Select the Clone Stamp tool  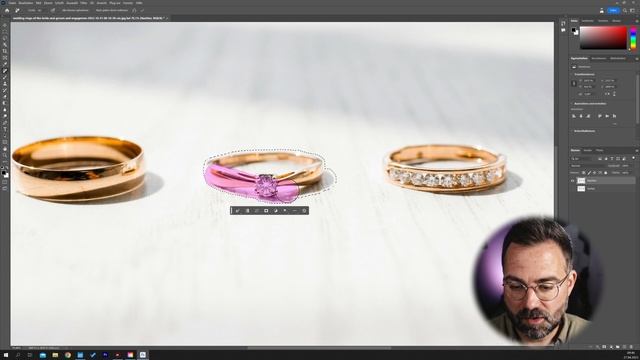(5, 84)
